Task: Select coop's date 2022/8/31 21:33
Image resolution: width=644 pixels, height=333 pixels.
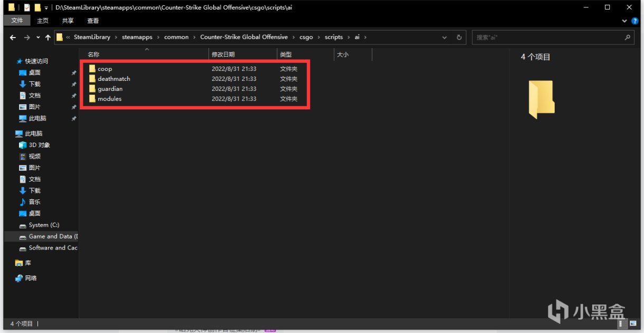Action: pos(234,69)
